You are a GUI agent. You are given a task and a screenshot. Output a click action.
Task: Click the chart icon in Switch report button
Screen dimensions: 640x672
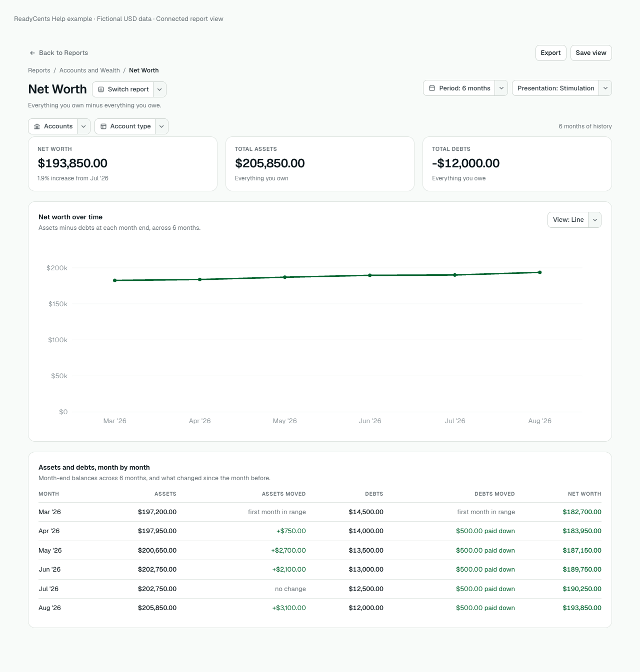click(x=101, y=89)
